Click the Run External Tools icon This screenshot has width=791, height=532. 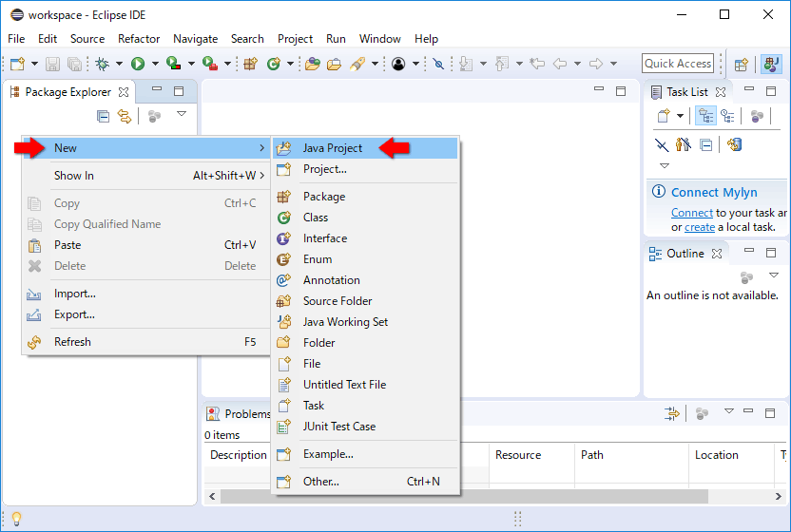coord(210,64)
